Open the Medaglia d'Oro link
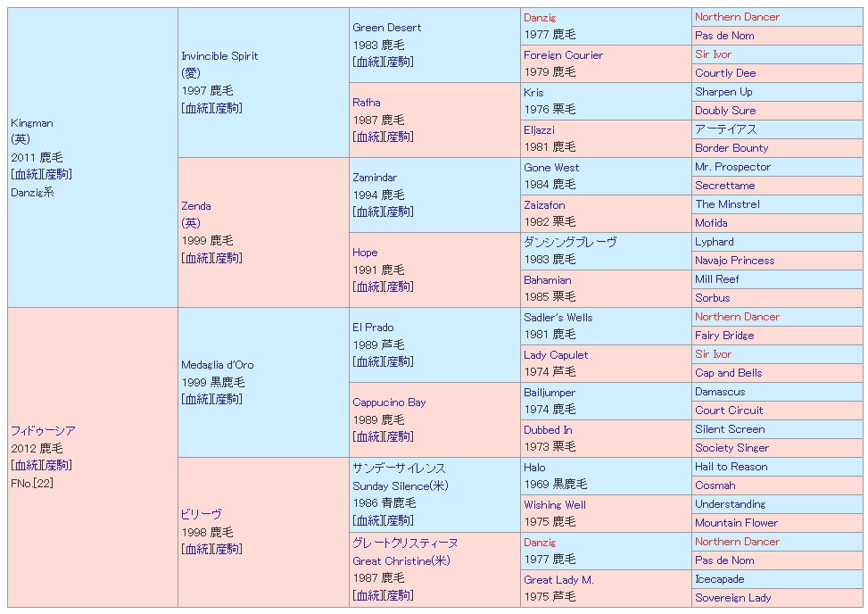The height and width of the screenshot is (614, 868). (x=217, y=365)
